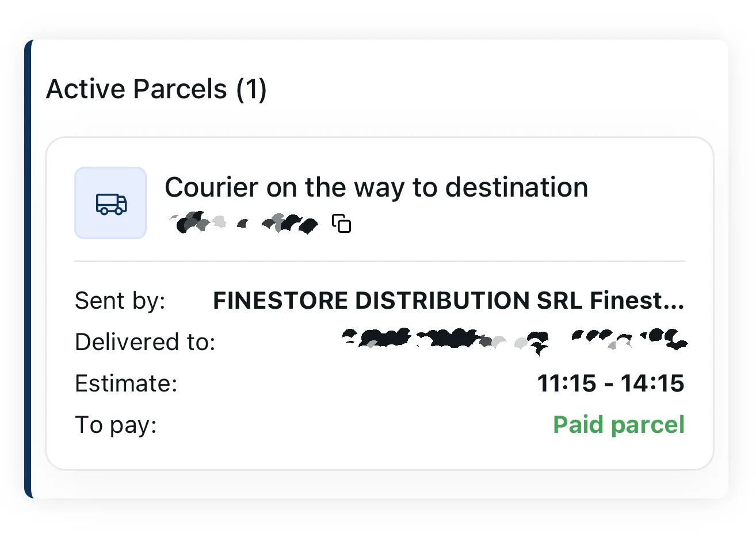This screenshot has height=545, width=756.
Task: Open the 'Courier on the way to destination' status
Action: [x=376, y=187]
